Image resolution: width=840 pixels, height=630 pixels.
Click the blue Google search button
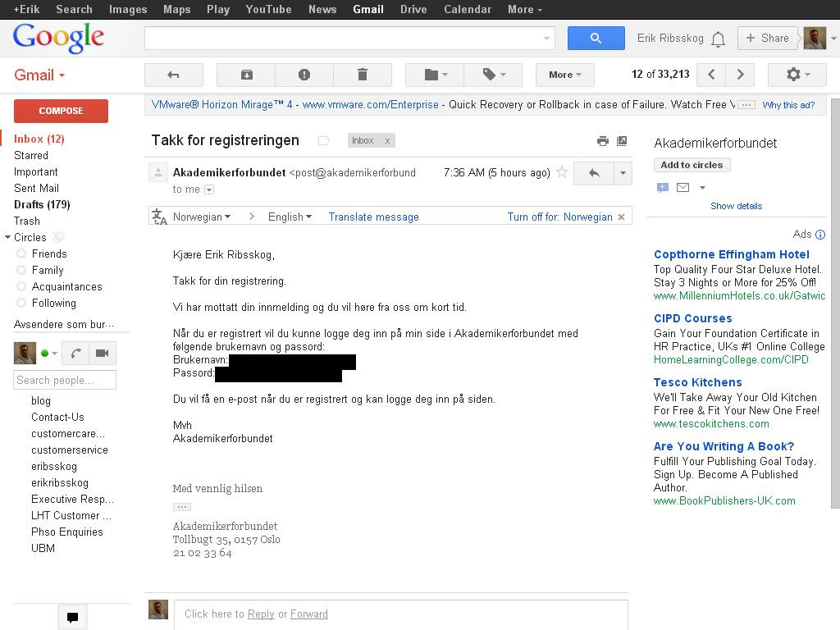click(x=596, y=38)
